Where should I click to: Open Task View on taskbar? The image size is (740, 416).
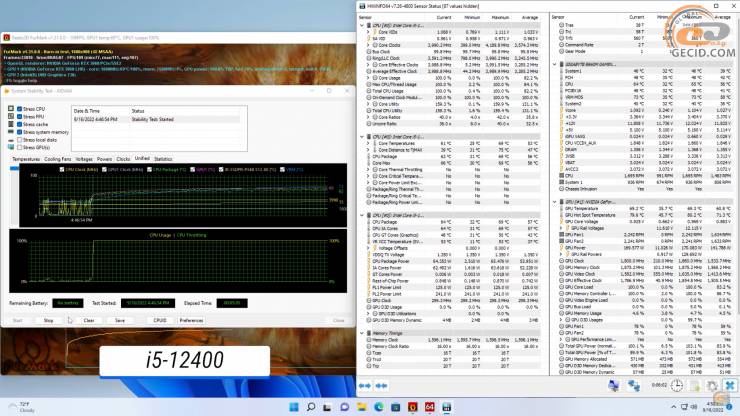(328, 407)
